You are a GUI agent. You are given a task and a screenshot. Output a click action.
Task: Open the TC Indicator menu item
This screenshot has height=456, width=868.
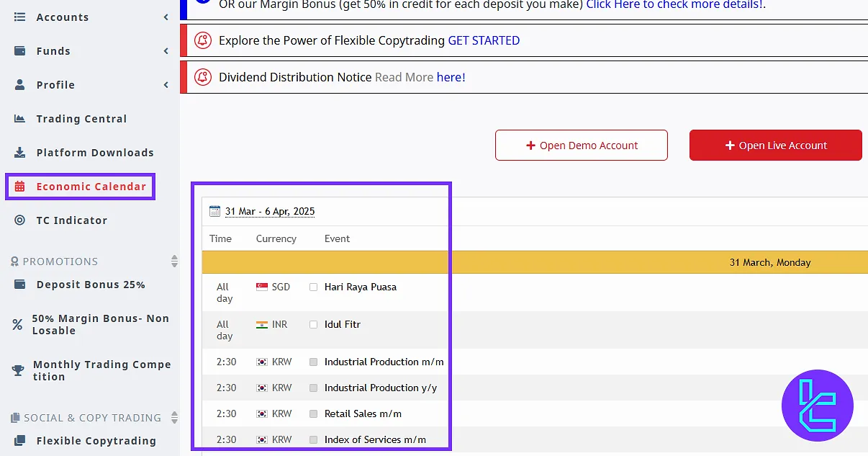[71, 220]
